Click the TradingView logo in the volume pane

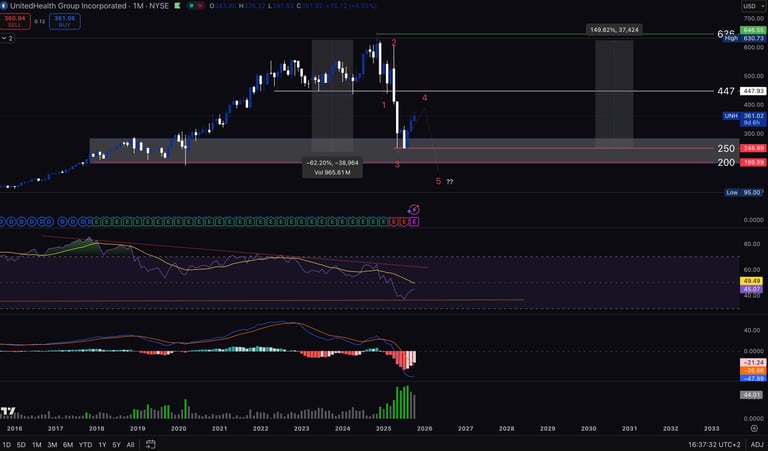tap(8, 411)
